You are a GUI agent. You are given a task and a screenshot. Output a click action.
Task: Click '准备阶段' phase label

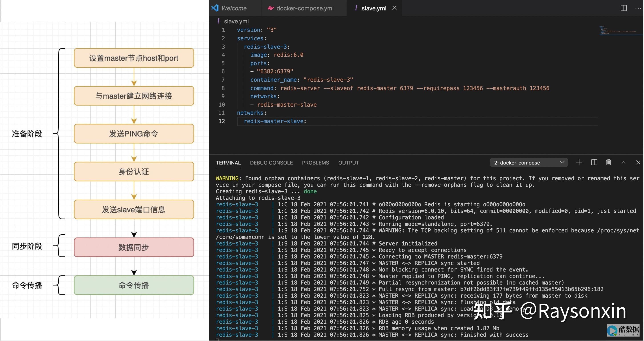[27, 134]
